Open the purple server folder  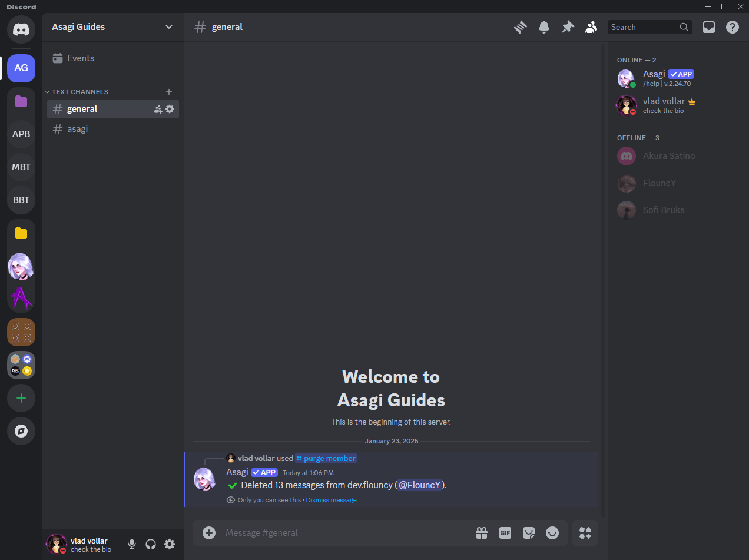tap(21, 101)
